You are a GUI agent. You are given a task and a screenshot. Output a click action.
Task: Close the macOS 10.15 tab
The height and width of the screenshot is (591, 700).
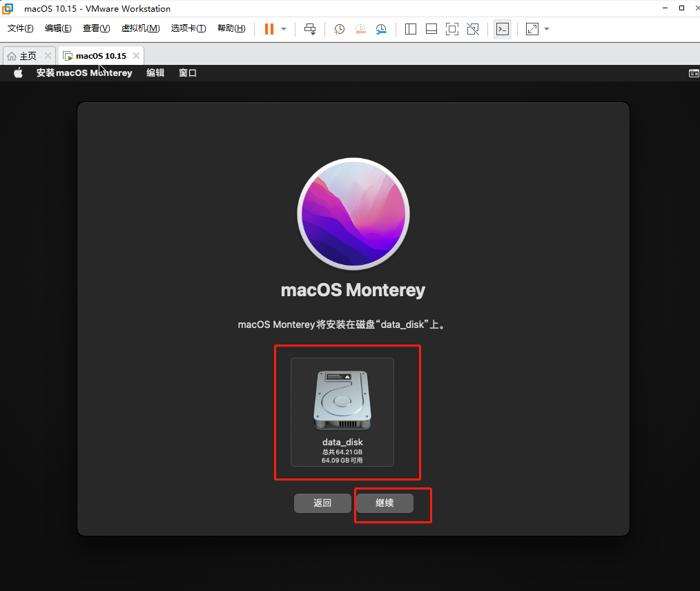coord(136,56)
